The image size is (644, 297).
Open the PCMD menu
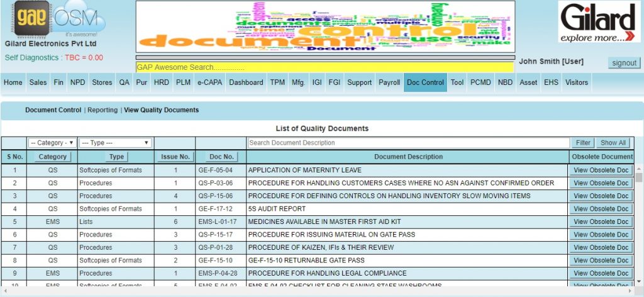point(480,82)
